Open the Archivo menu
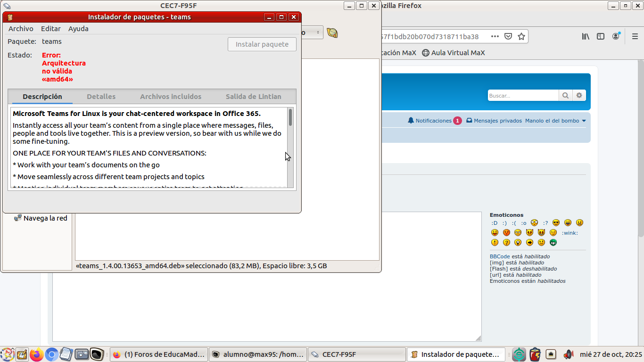 point(21,29)
